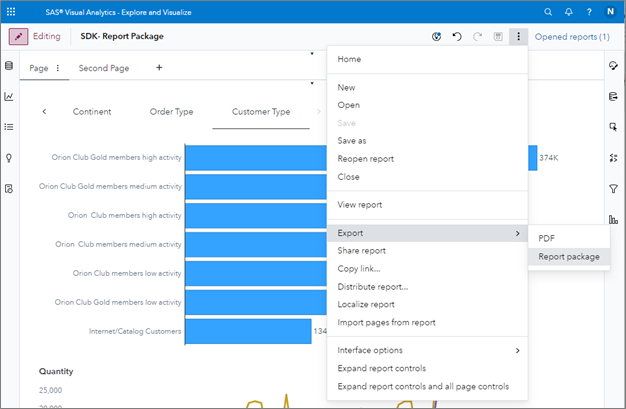Expand the Export submenu
Screen dimensions: 626x409
click(x=427, y=233)
